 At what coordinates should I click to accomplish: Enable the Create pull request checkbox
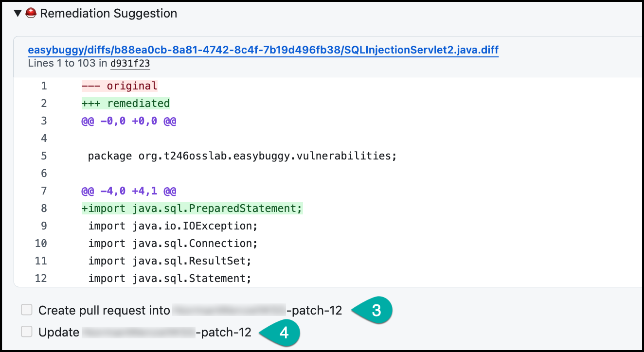27,310
